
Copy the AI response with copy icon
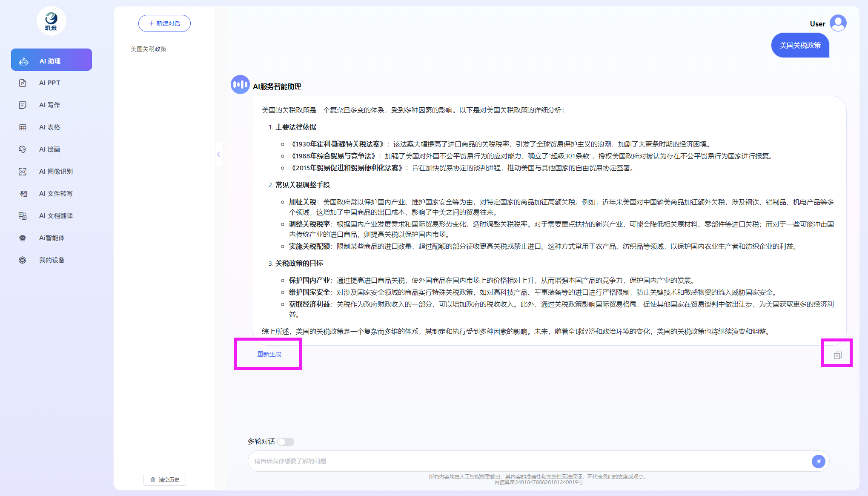click(837, 355)
